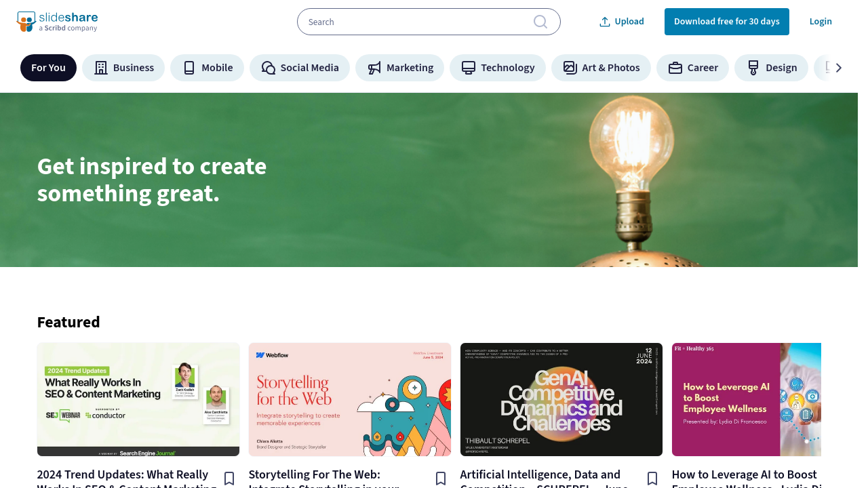Image resolution: width=868 pixels, height=488 pixels.
Task: Choose the Technology category
Action: point(498,68)
